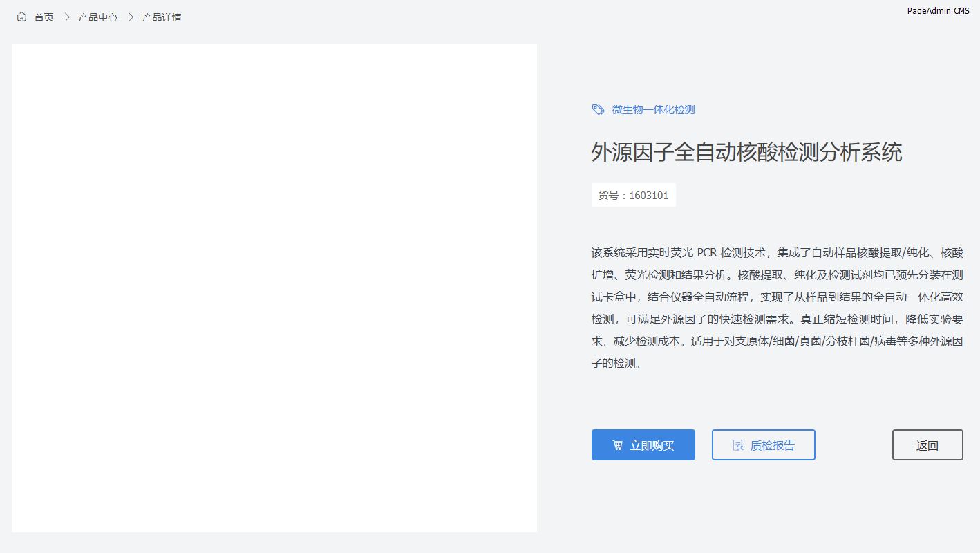Click the home icon in breadcrumb
The image size is (980, 553).
(22, 17)
